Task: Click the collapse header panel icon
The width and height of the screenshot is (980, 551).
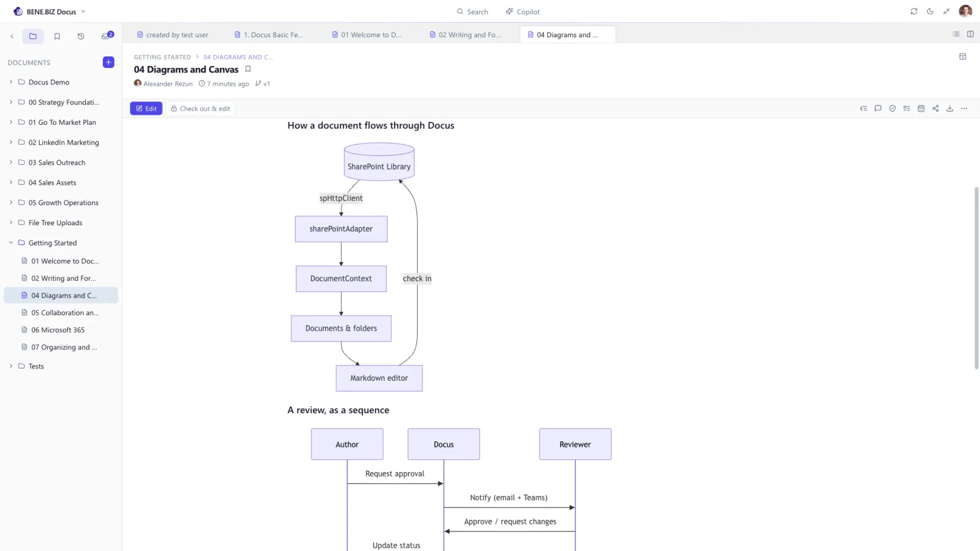Action: point(963,56)
